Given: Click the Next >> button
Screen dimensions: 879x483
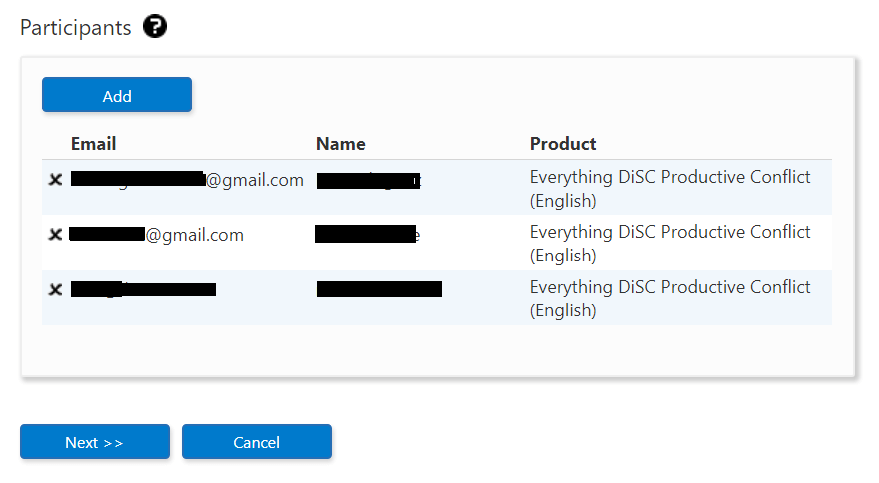Looking at the screenshot, I should coord(95,442).
